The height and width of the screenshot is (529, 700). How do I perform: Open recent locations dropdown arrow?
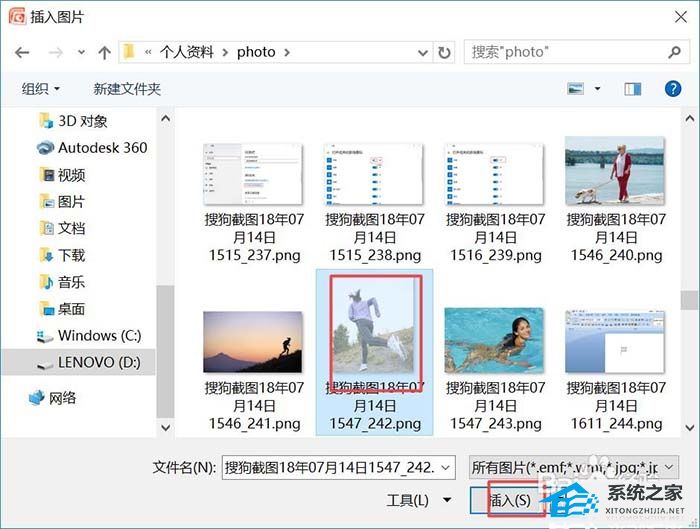point(81,52)
